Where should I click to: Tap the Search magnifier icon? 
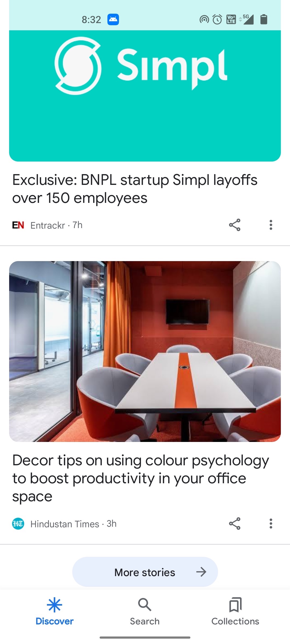pos(145,605)
